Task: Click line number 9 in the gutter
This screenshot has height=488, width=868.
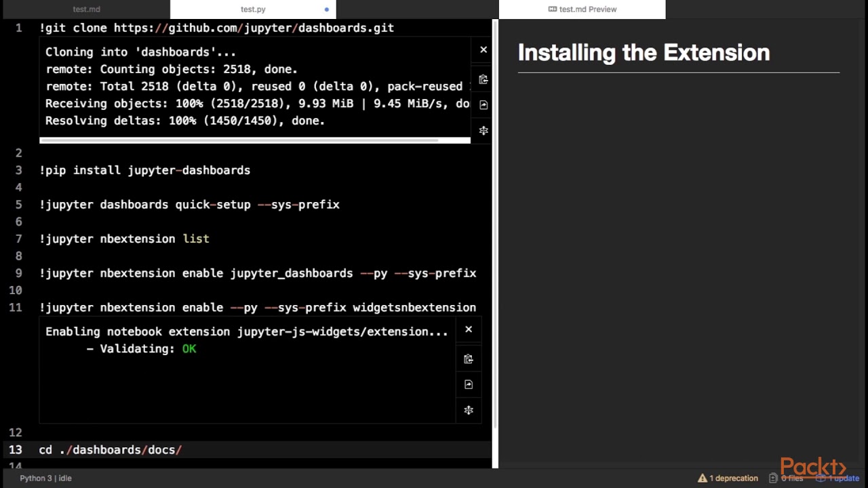Action: click(x=19, y=273)
